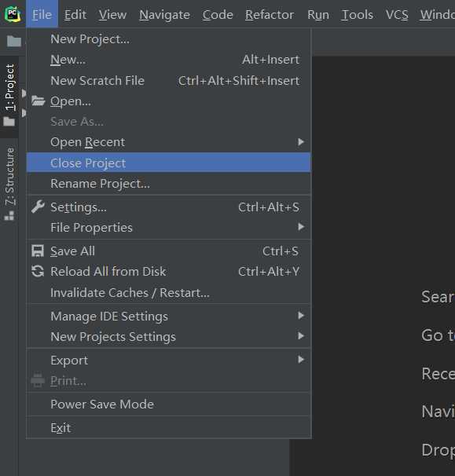Open the File menu

click(42, 14)
